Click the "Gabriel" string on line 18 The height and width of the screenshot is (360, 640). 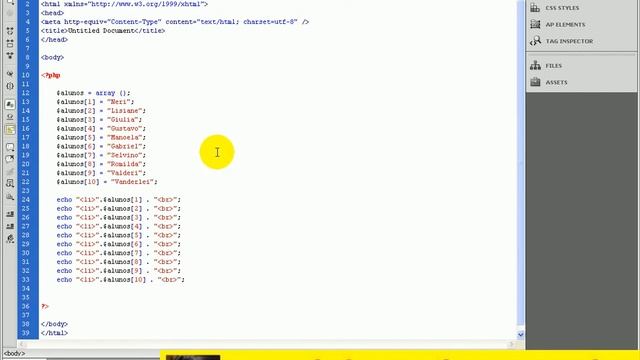(x=124, y=146)
